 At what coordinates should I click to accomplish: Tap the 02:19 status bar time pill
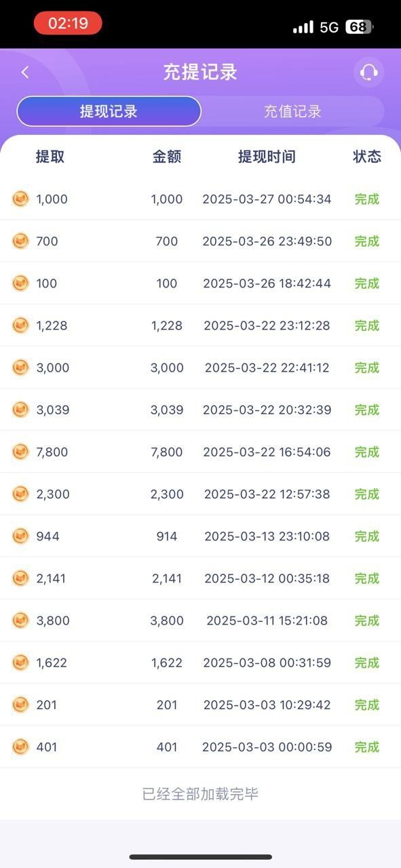(x=68, y=24)
